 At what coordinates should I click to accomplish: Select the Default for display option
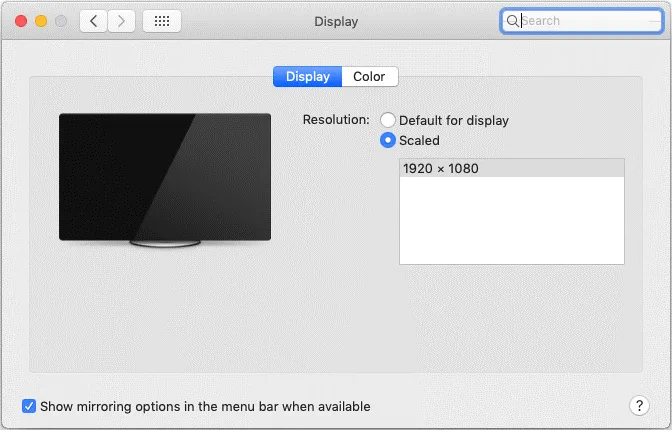388,120
